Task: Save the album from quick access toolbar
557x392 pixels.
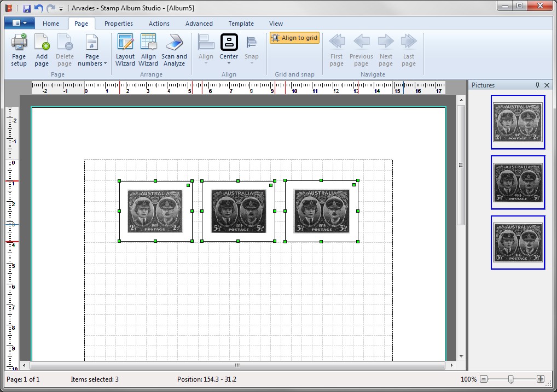Action: (x=27, y=8)
